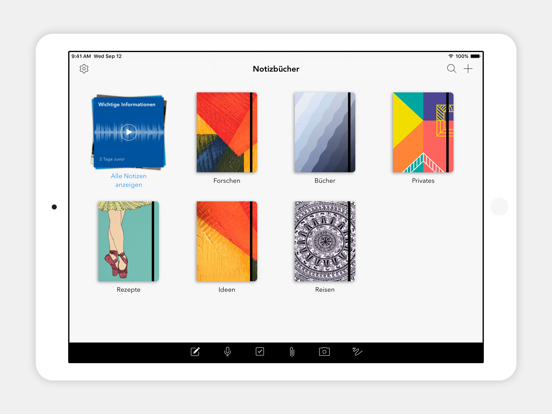This screenshot has height=414, width=552.
Task: Create a new text note
Action: (x=195, y=351)
